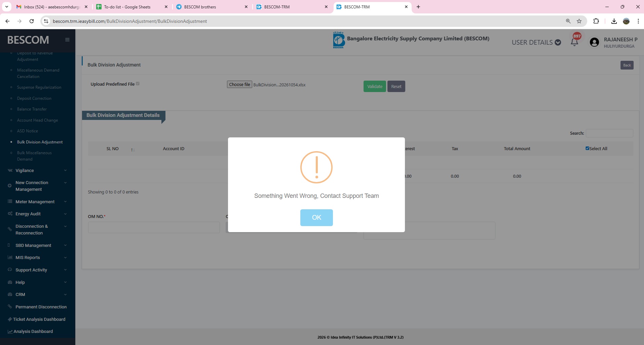Click the browser address bar URL
The image size is (644, 345).
pos(130,21)
